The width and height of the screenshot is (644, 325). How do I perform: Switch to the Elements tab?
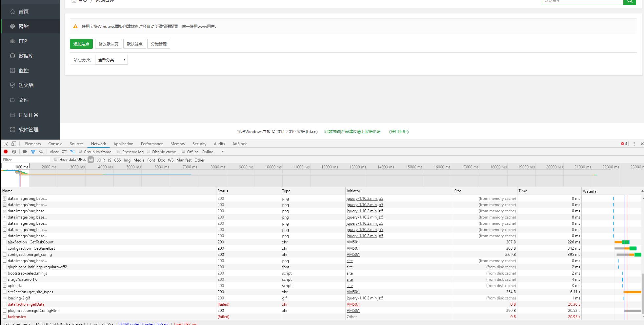point(33,144)
